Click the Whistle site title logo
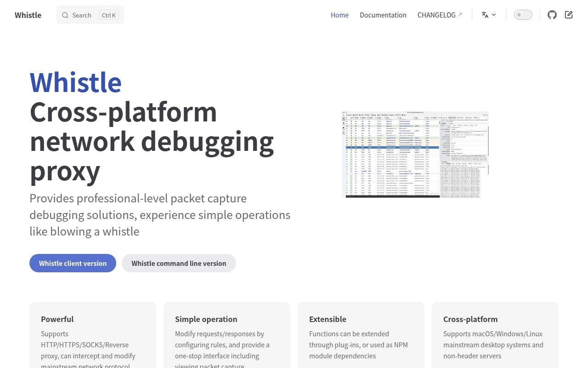Image resolution: width=588 pixels, height=368 pixels. [x=28, y=15]
